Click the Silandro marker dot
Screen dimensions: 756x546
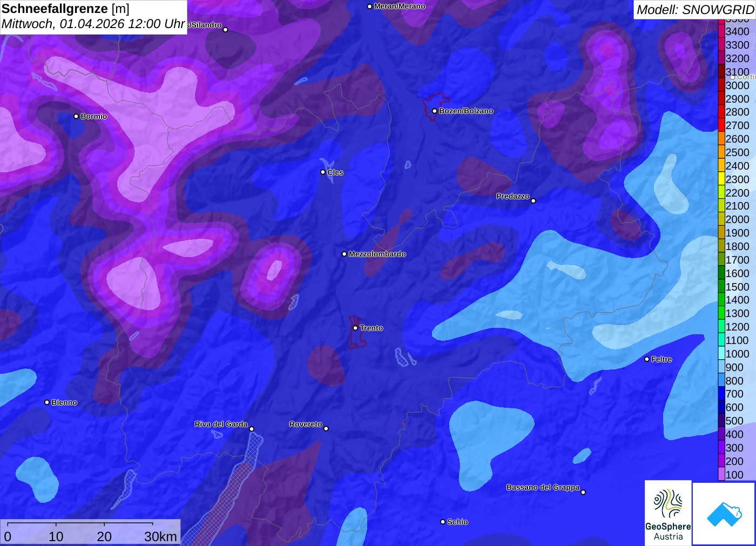tap(226, 30)
